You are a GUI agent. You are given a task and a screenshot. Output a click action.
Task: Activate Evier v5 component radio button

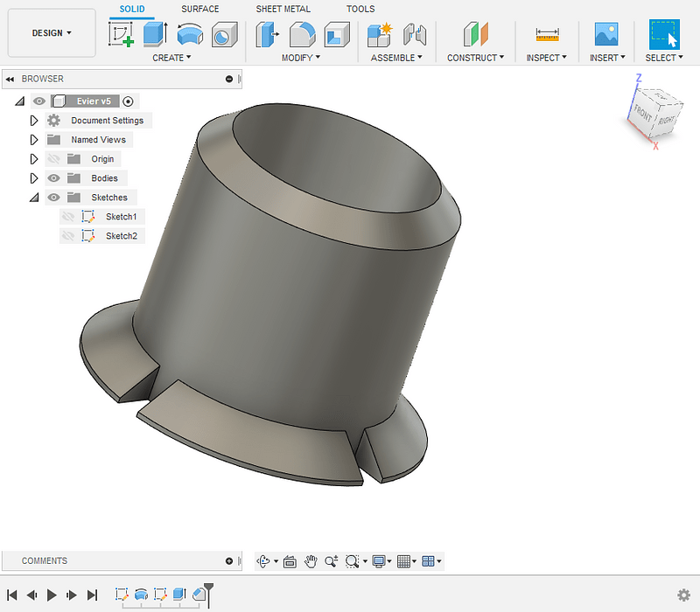click(x=128, y=101)
